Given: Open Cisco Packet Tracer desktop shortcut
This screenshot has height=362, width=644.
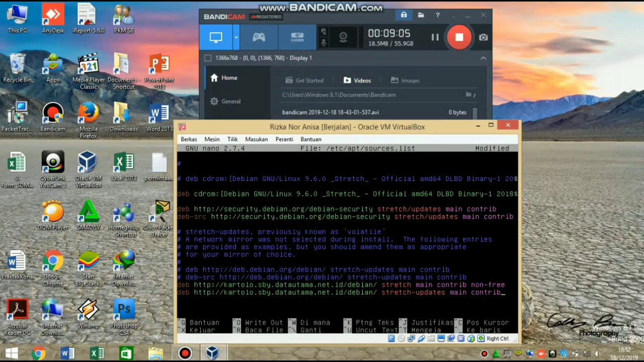Looking at the screenshot, I should click(159, 219).
